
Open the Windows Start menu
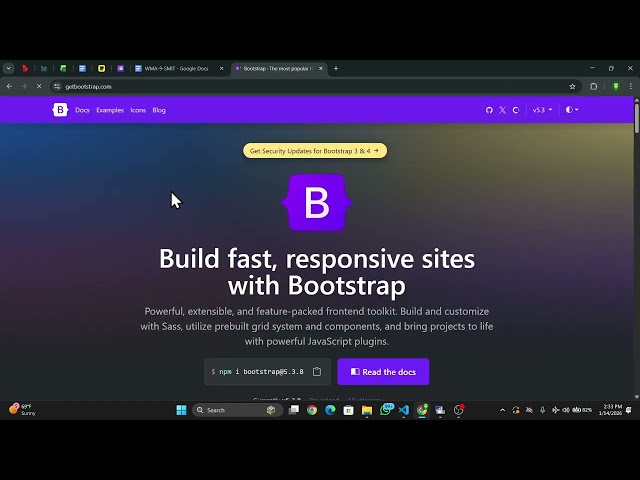tap(181, 410)
